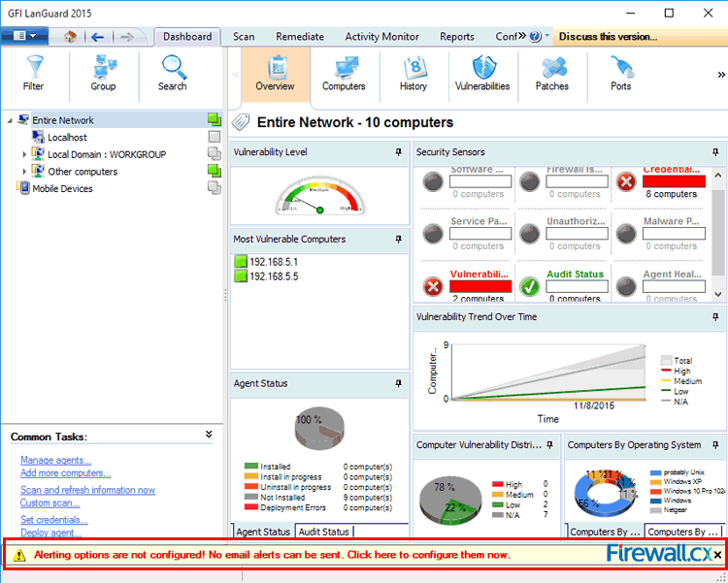Pin the Vulnerability Level panel

click(x=398, y=151)
